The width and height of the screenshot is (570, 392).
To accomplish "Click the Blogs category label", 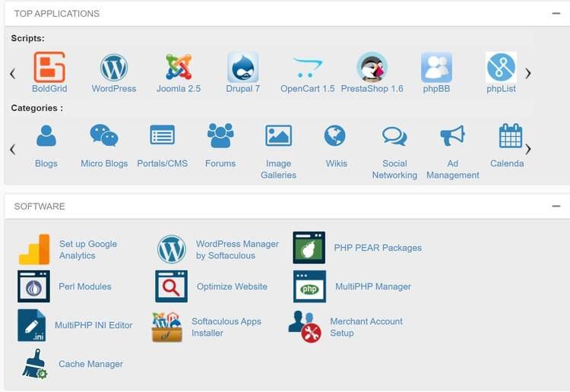I will 46,163.
